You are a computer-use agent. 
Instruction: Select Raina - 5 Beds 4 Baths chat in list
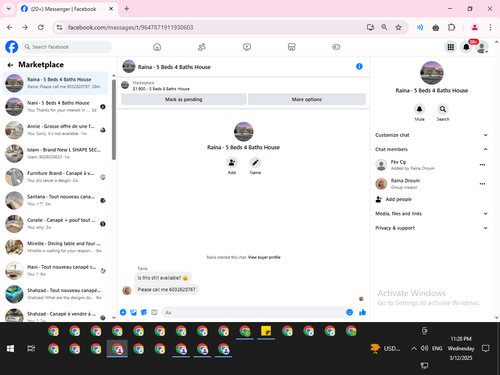click(55, 83)
